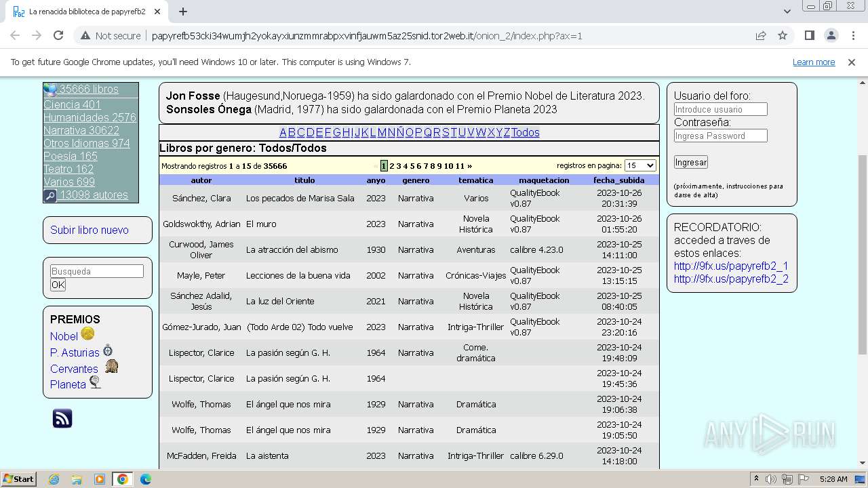This screenshot has height=488, width=868.
Task: Go to results page 2
Action: tap(392, 166)
